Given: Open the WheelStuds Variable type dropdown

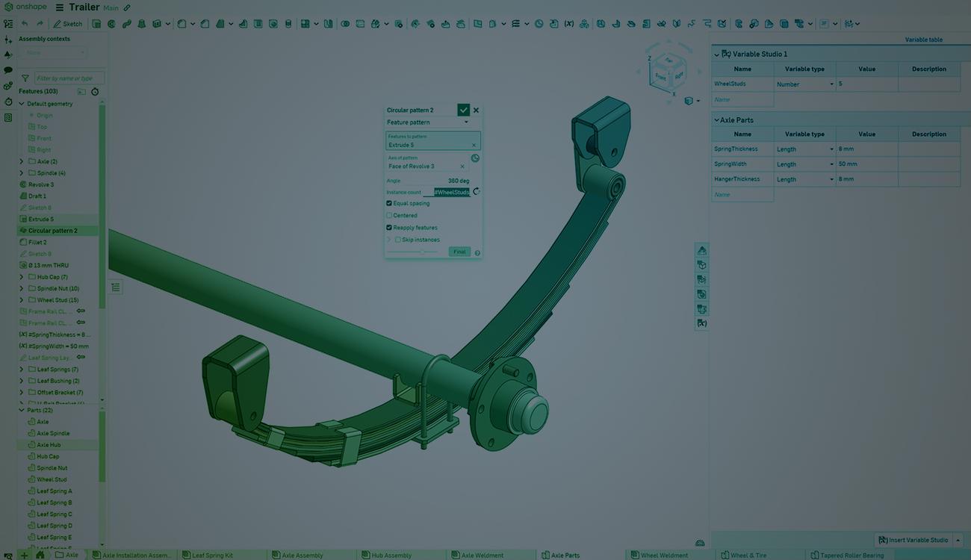Looking at the screenshot, I should click(831, 84).
